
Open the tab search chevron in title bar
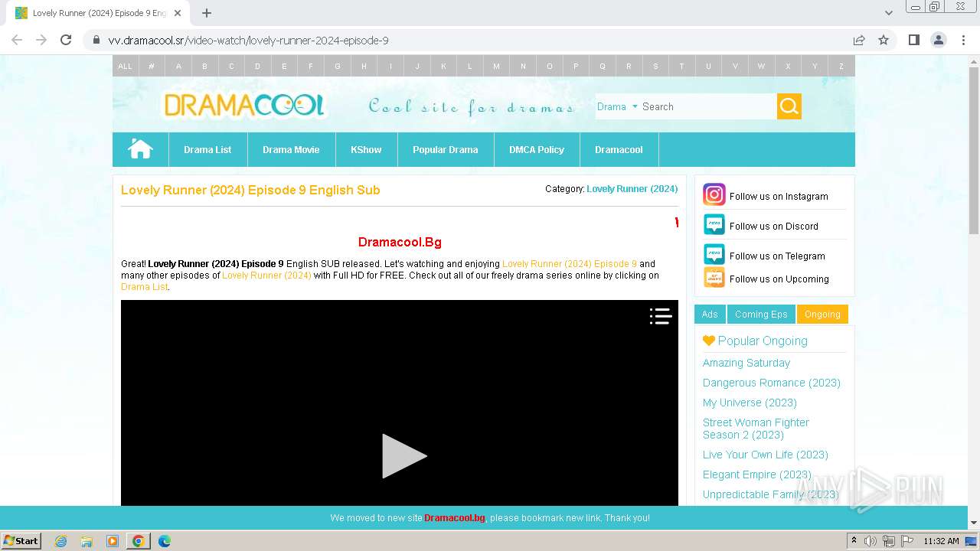click(x=888, y=13)
